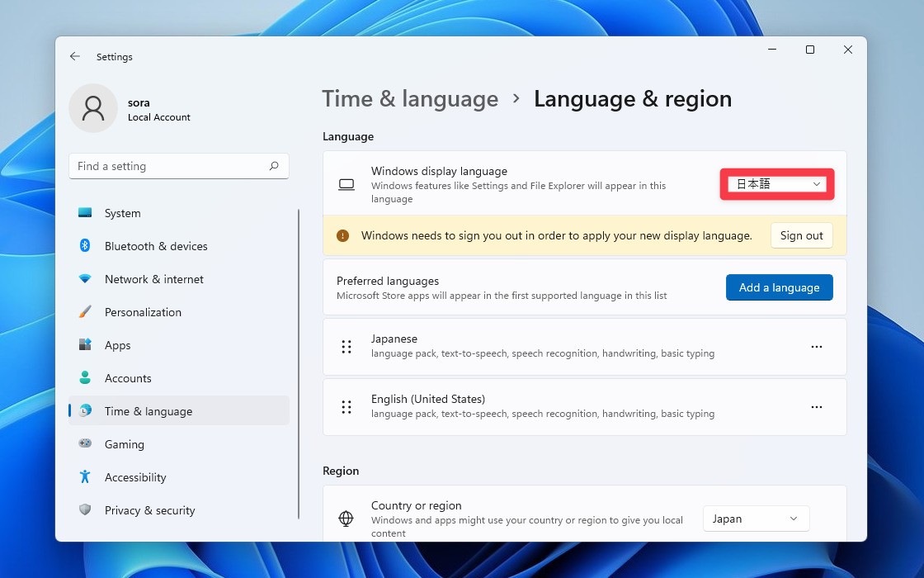924x578 pixels.
Task: Click the Region section heading
Action: pos(341,471)
